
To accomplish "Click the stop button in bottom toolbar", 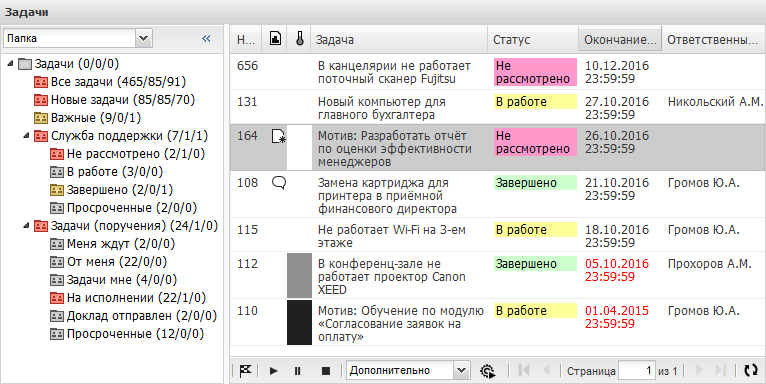I will [326, 371].
